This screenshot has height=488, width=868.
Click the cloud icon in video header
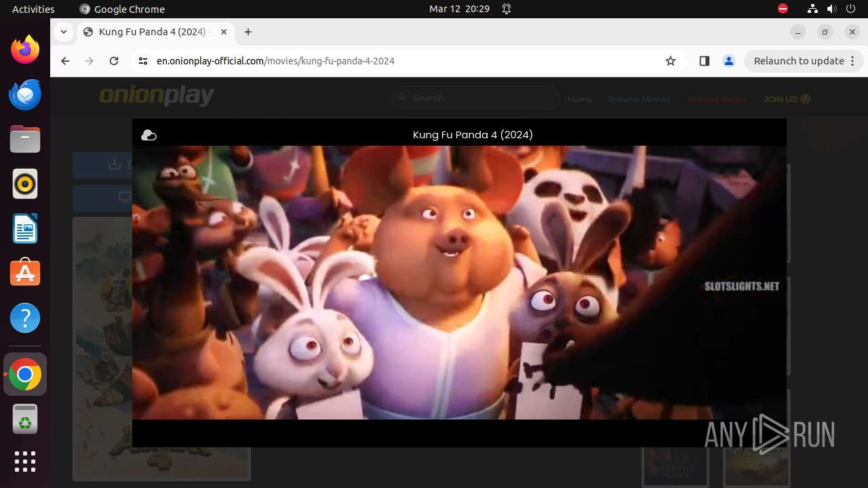click(149, 135)
